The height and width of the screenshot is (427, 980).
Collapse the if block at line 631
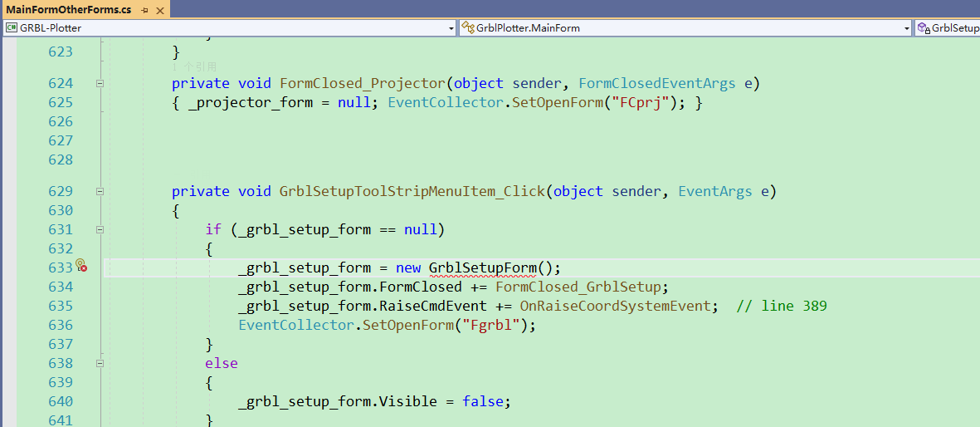100,229
